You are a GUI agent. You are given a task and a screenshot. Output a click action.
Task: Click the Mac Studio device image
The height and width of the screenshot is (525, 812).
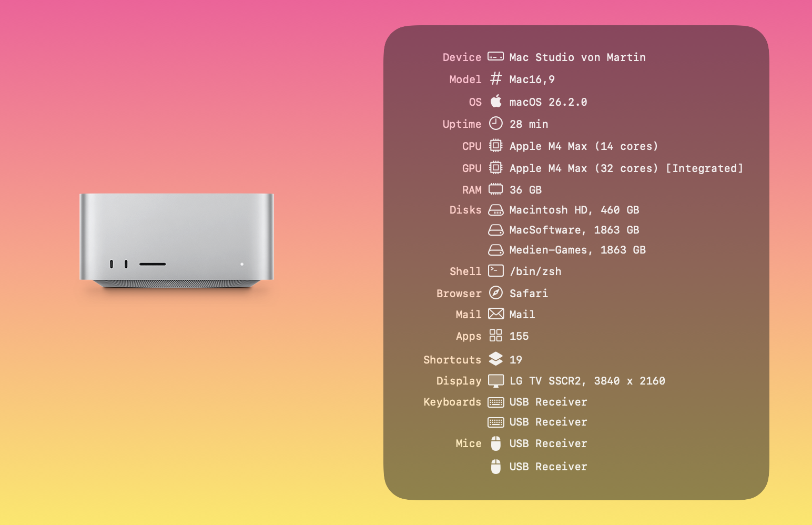(177, 241)
